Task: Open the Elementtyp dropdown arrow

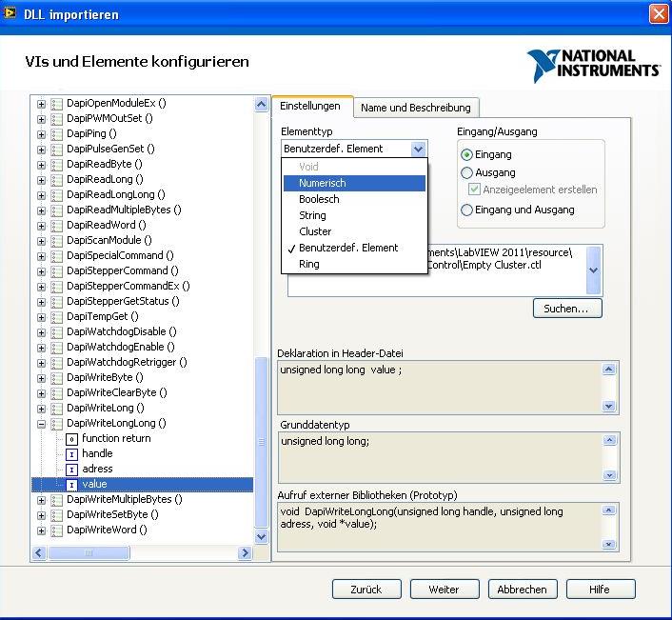Action: (418, 149)
